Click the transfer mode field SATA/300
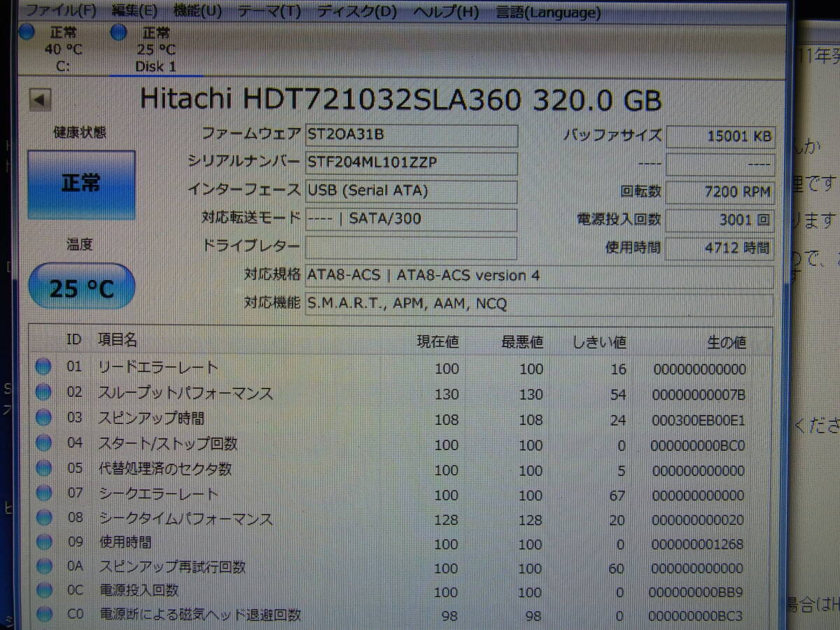Screen dimensions: 840x630 (412, 219)
